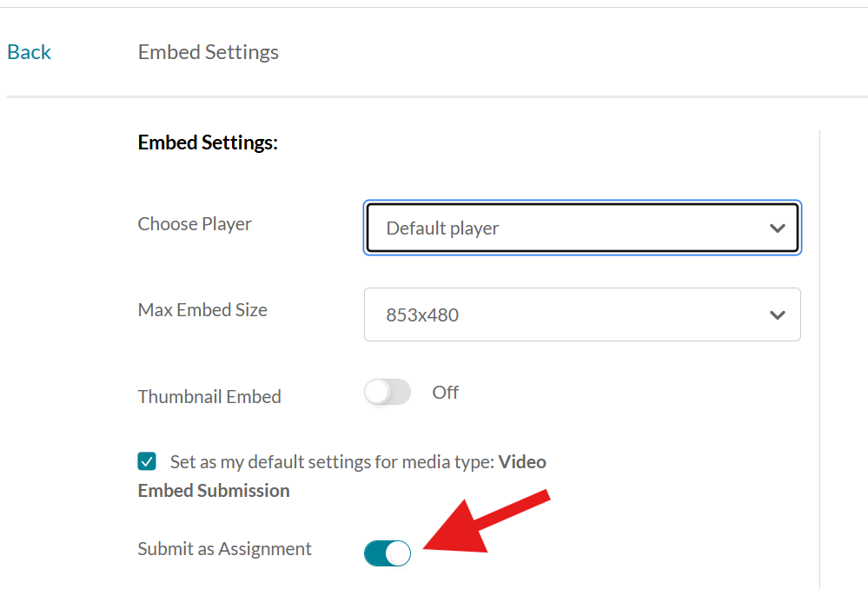This screenshot has width=868, height=589.
Task: Go back using the Back link
Action: click(x=29, y=52)
